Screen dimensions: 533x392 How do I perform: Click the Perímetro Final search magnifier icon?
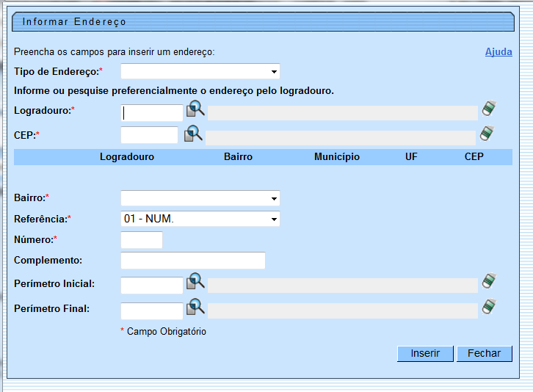pos(195,307)
